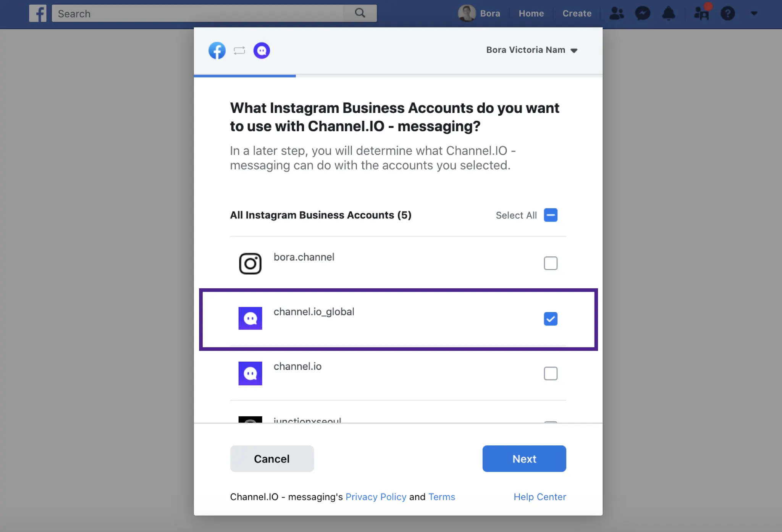Open the Privacy Policy link
Screen dimensions: 782x532
(376, 496)
